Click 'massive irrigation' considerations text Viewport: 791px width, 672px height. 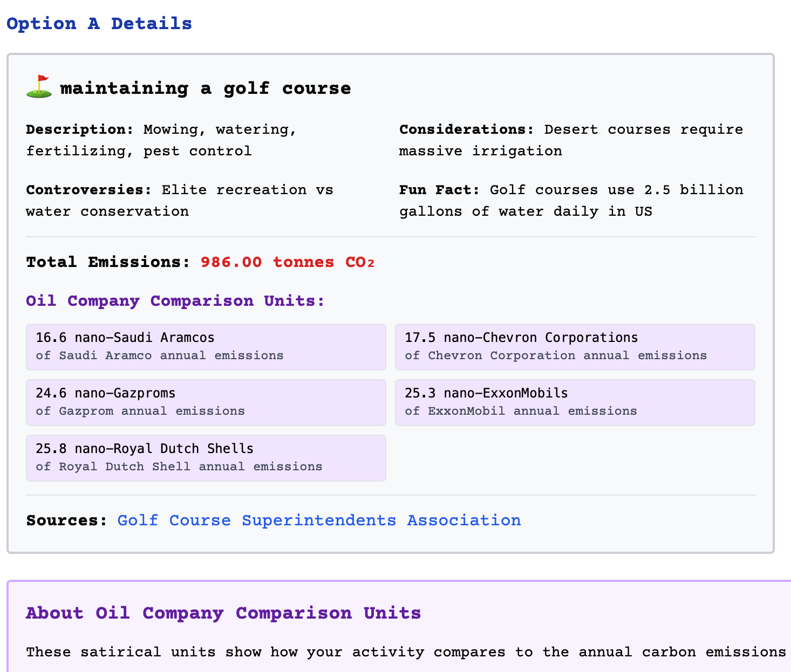(481, 151)
